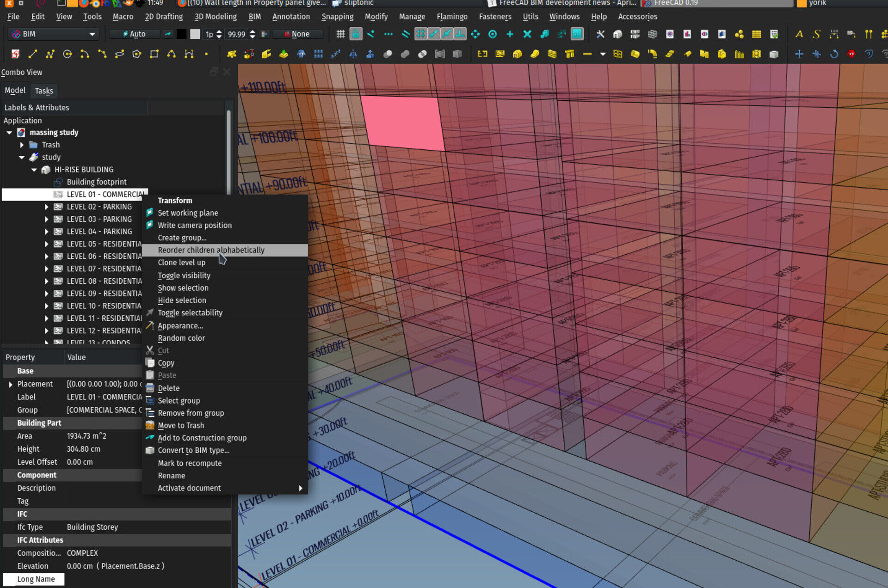The width and height of the screenshot is (888, 588).
Task: Click 'Reorder children alphabetically' context menu item
Action: [x=211, y=250]
